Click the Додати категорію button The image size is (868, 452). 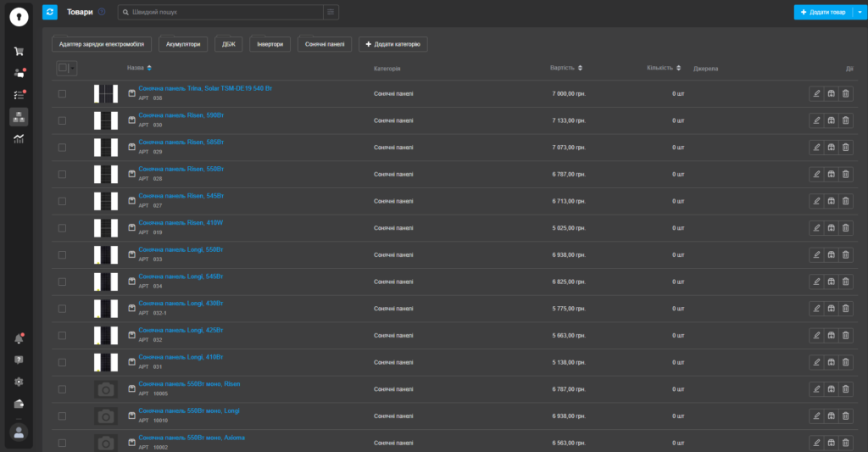pos(392,44)
